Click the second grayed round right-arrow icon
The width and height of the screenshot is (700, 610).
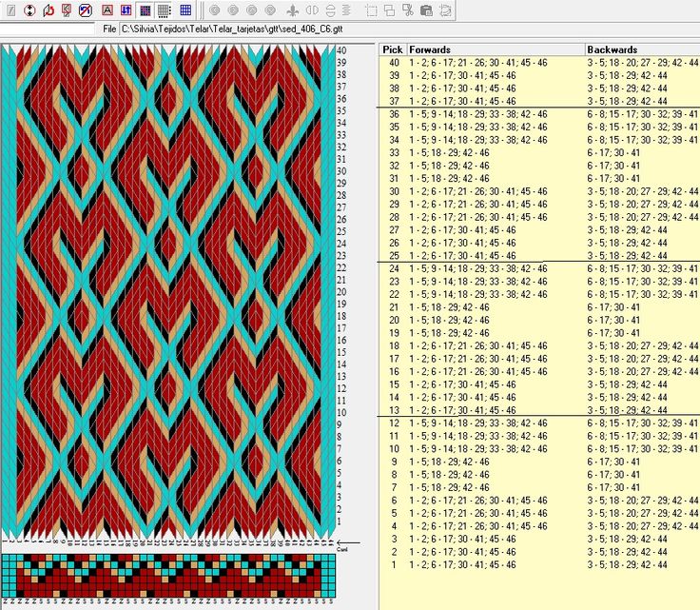(x=233, y=10)
